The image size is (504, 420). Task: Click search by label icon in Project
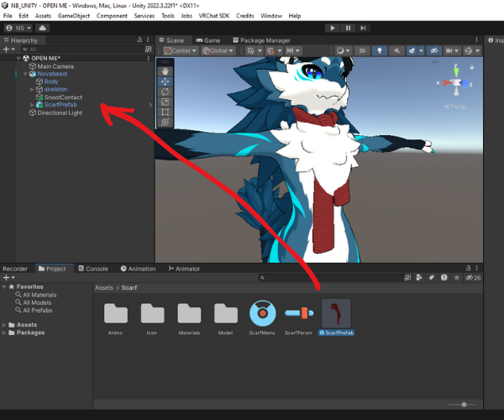tap(432, 277)
